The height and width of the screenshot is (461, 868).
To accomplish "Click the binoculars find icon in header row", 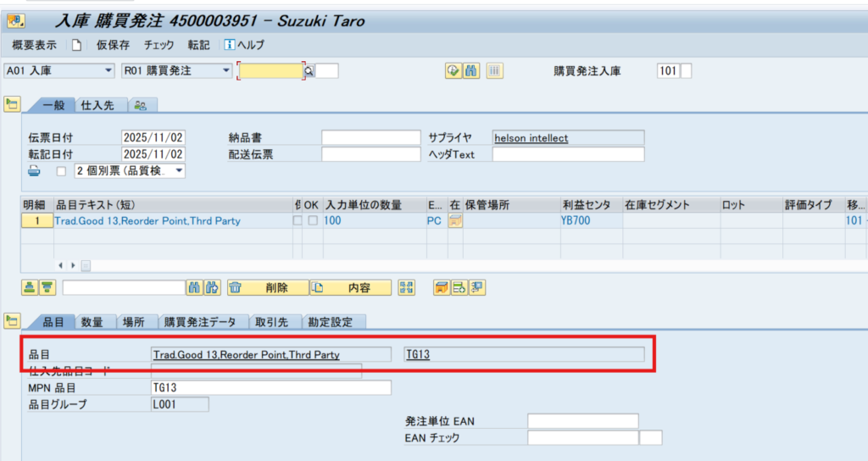I will point(473,71).
